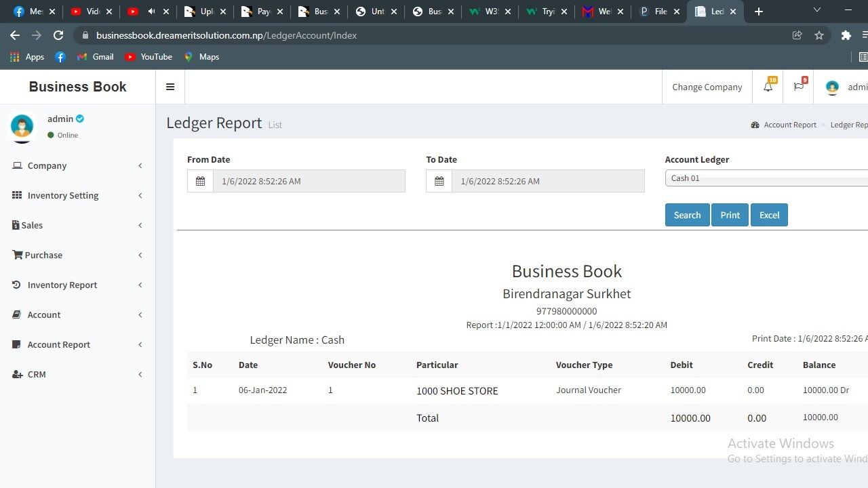Click the hamburger sidebar toggle icon
The width and height of the screenshot is (868, 488).
(x=170, y=87)
